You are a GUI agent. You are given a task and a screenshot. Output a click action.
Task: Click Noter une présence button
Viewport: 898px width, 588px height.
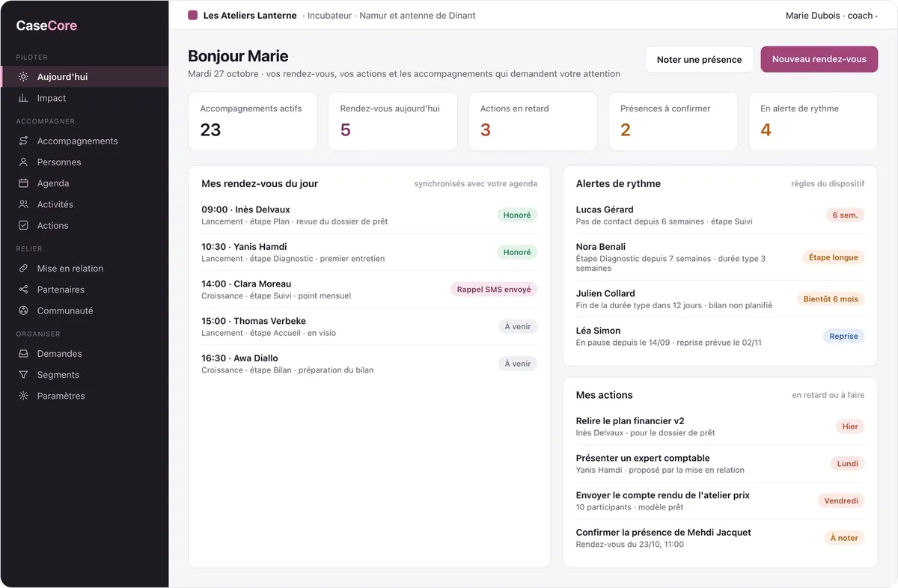point(699,60)
